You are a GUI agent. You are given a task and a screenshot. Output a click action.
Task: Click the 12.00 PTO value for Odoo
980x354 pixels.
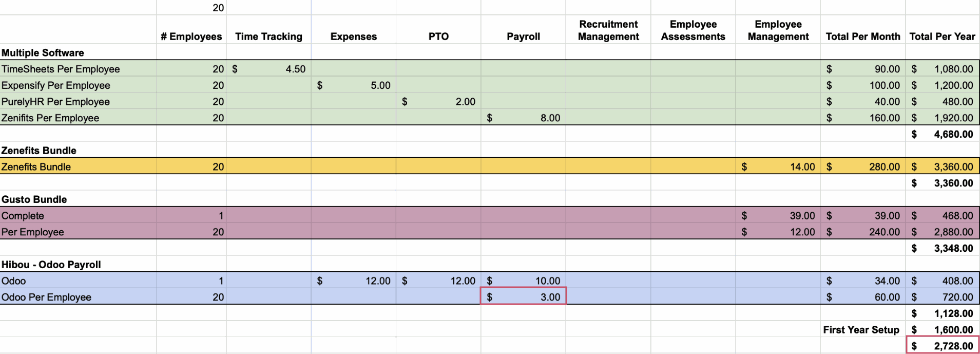[x=438, y=281]
